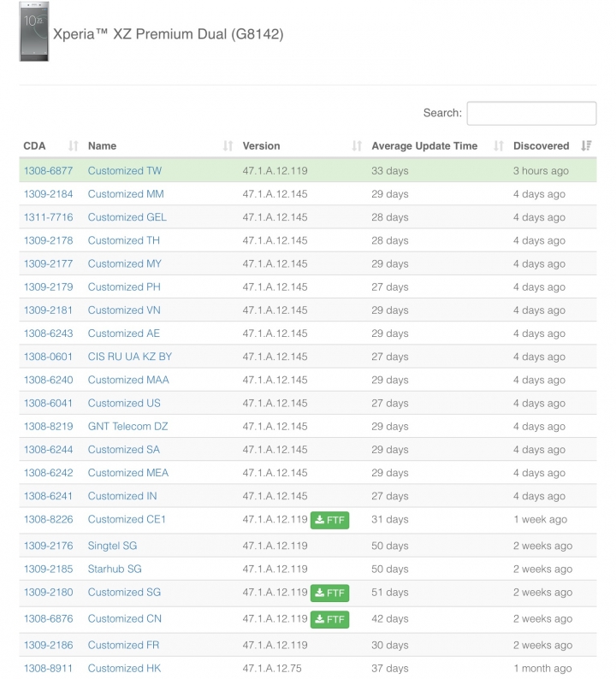
Task: Open Customized AE link
Action: (x=123, y=334)
